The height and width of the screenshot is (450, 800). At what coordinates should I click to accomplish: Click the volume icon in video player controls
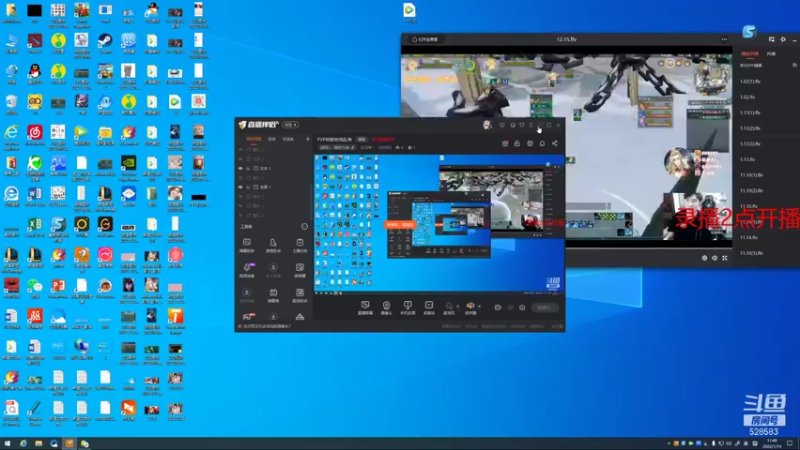pyautogui.click(x=714, y=258)
